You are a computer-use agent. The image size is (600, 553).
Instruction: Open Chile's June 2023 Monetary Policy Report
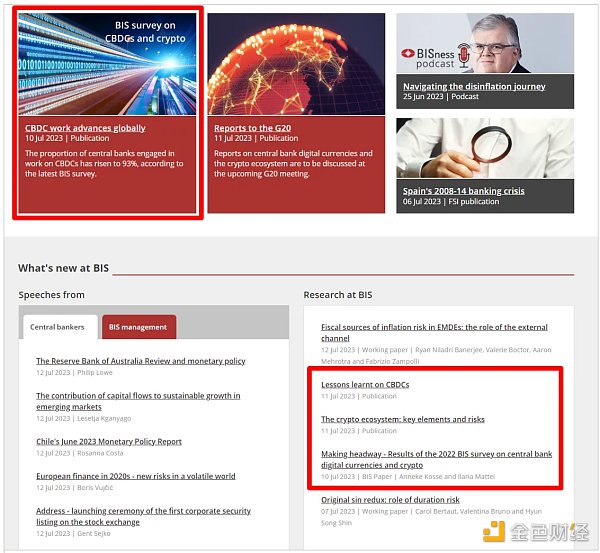coord(109,441)
